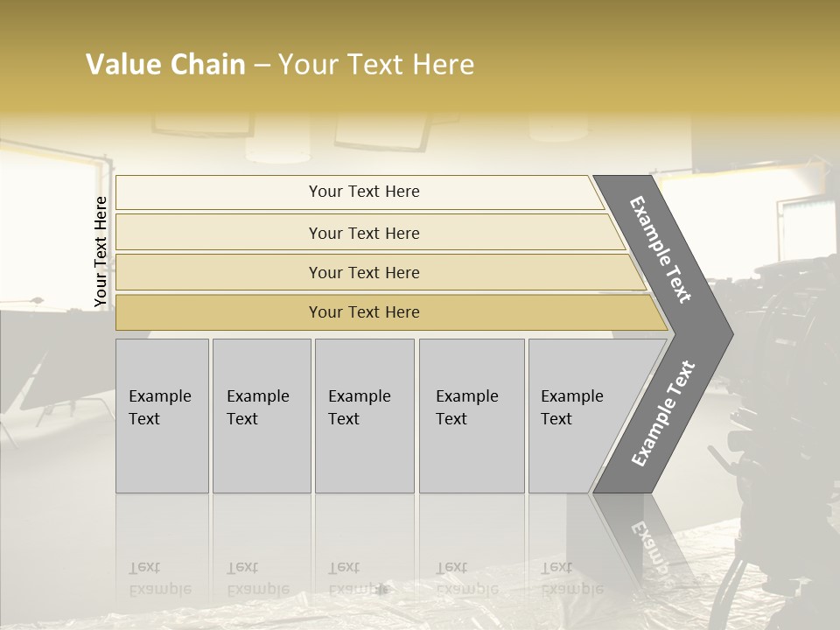Select the upper dark chevron "Example Text" segment
This screenshot has width=840, height=630.
coord(661,249)
